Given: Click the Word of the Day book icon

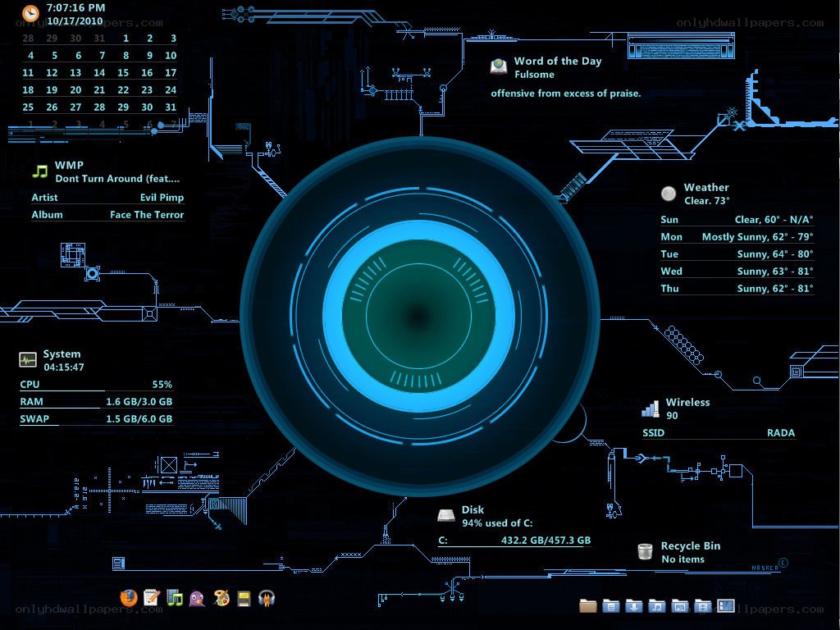Looking at the screenshot, I should tap(499, 66).
